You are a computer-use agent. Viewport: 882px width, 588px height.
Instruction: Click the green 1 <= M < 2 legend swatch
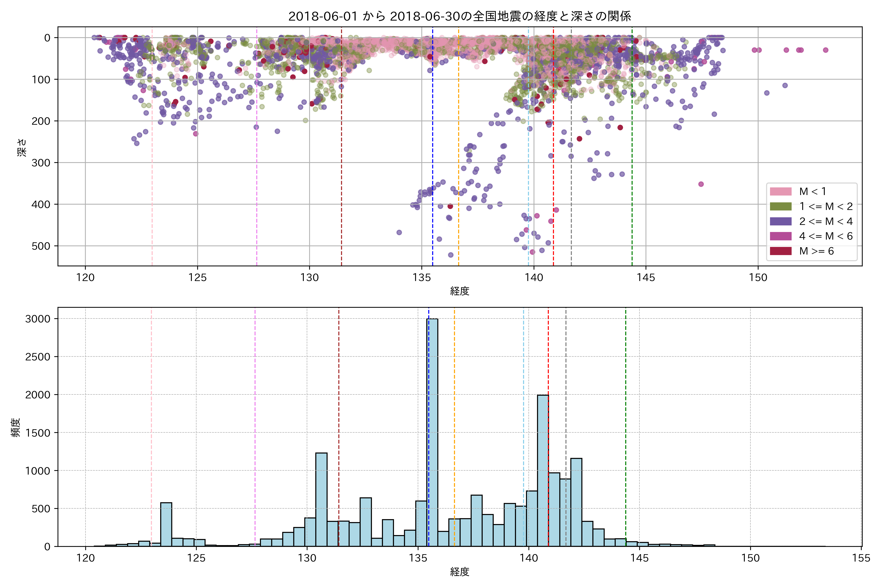tap(780, 207)
